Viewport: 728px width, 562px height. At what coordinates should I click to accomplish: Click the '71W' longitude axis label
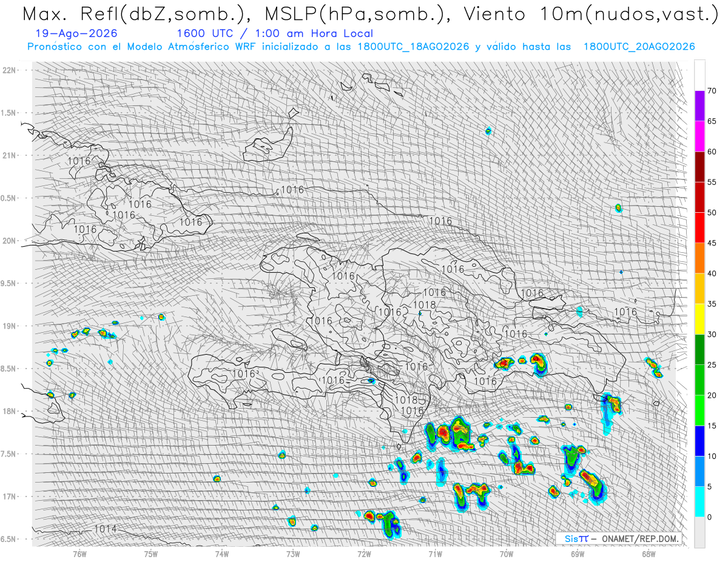[435, 553]
